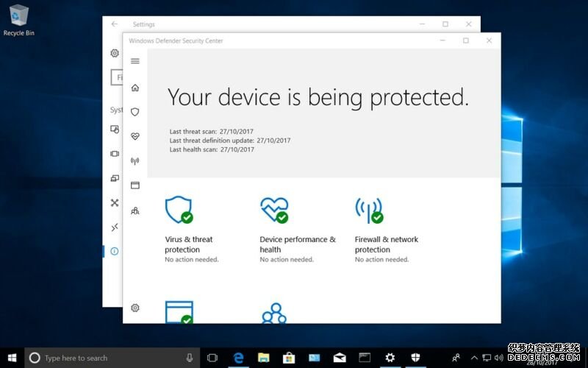Viewport: 588px width, 368px height.
Task: Open the Firewall & network antenna tile icon
Action: pyautogui.click(x=370, y=210)
